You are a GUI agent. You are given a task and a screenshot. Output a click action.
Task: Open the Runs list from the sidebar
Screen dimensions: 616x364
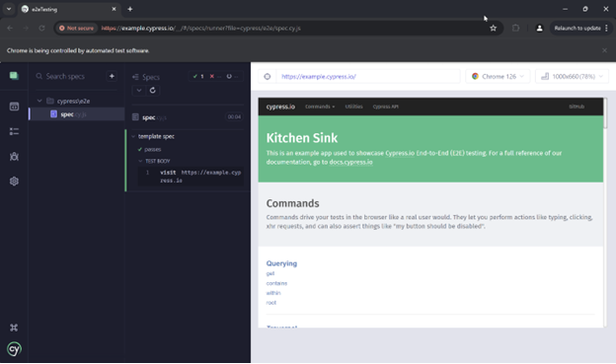[x=14, y=131]
